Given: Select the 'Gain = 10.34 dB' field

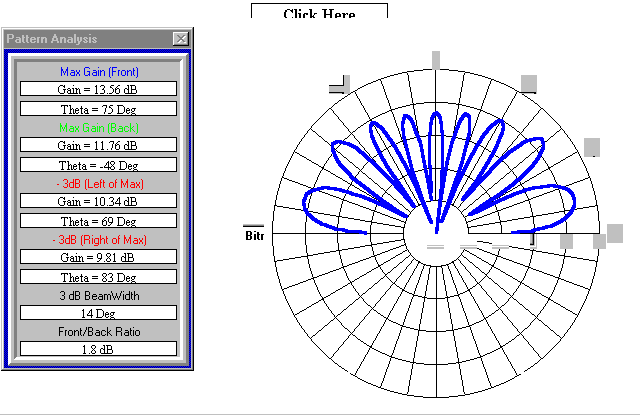Looking at the screenshot, I should pos(99,201).
